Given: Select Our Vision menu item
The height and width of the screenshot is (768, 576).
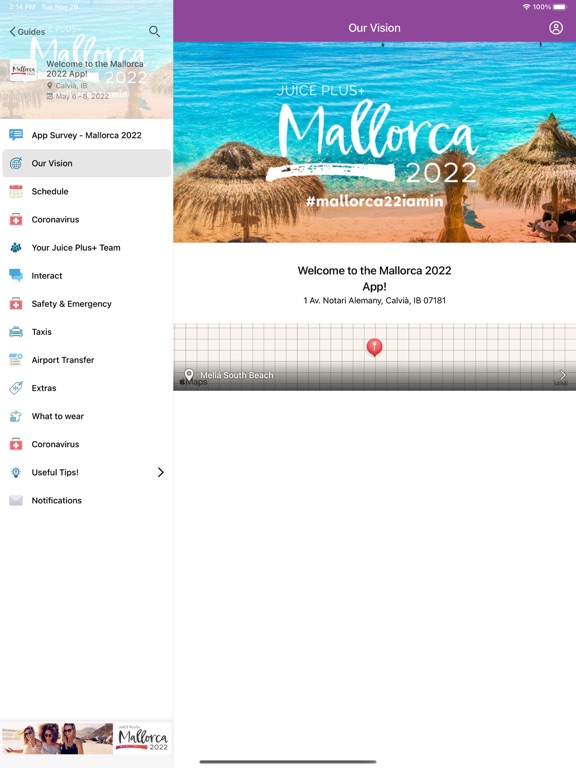Looking at the screenshot, I should tap(87, 163).
